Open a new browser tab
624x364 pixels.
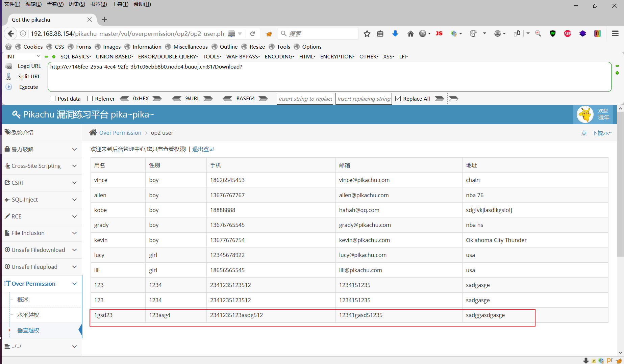click(104, 20)
